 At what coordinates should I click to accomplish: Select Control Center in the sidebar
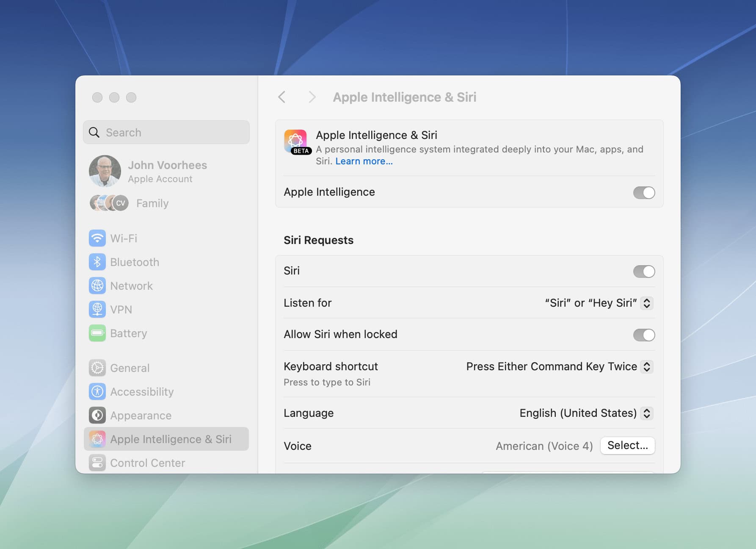pyautogui.click(x=166, y=463)
